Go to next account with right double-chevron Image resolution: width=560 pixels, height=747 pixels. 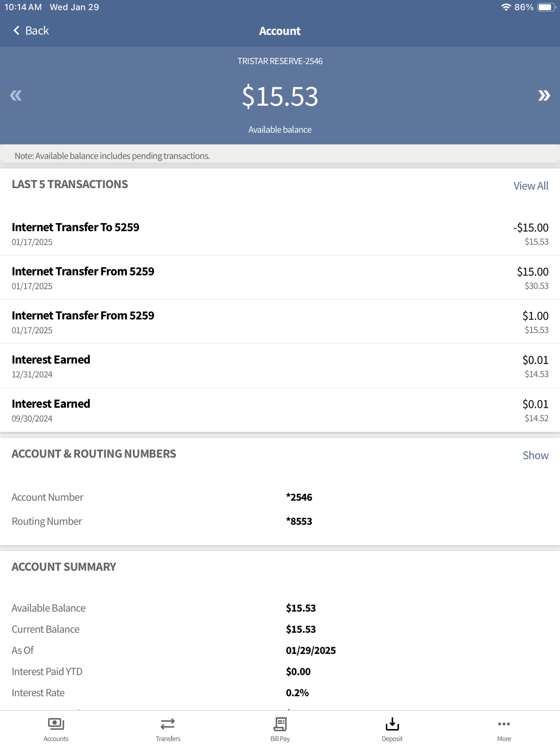tap(544, 96)
